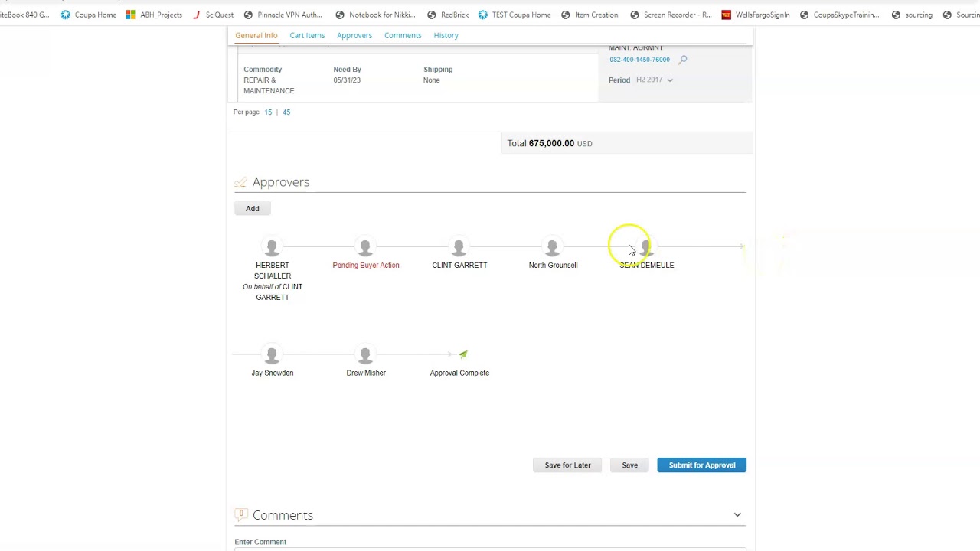This screenshot has width=980, height=551.
Task: Click the magnifier icon beside account 082-400-1450-76000
Action: pyautogui.click(x=683, y=60)
